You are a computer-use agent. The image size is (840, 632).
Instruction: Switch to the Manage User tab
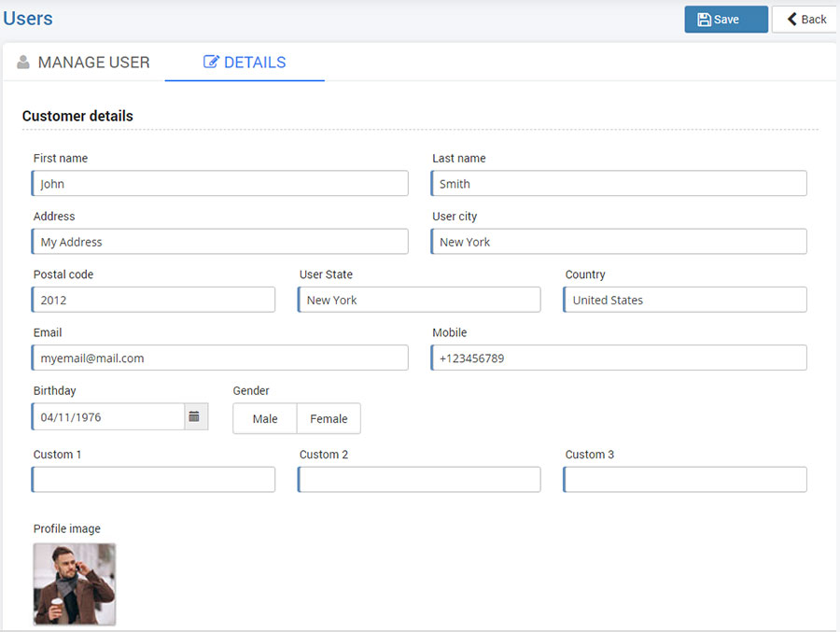tap(84, 63)
